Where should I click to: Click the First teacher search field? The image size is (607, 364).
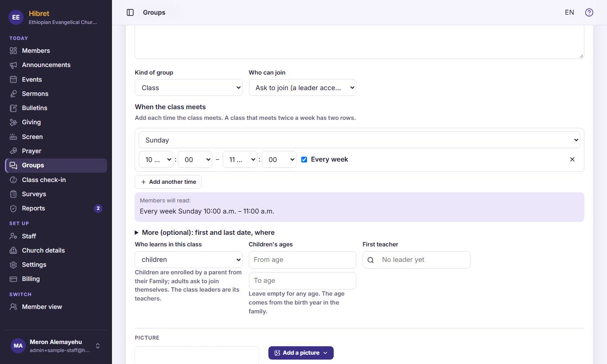[416, 260]
